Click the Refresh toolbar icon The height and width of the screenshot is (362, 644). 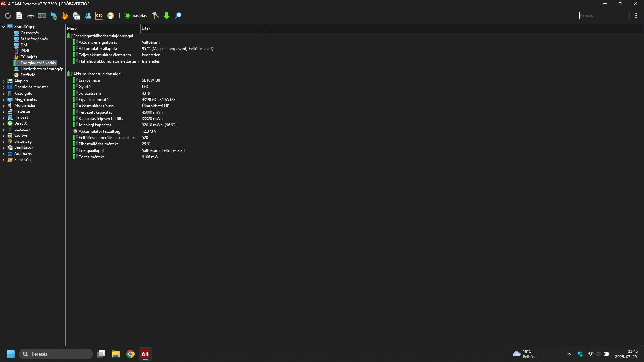pos(8,16)
